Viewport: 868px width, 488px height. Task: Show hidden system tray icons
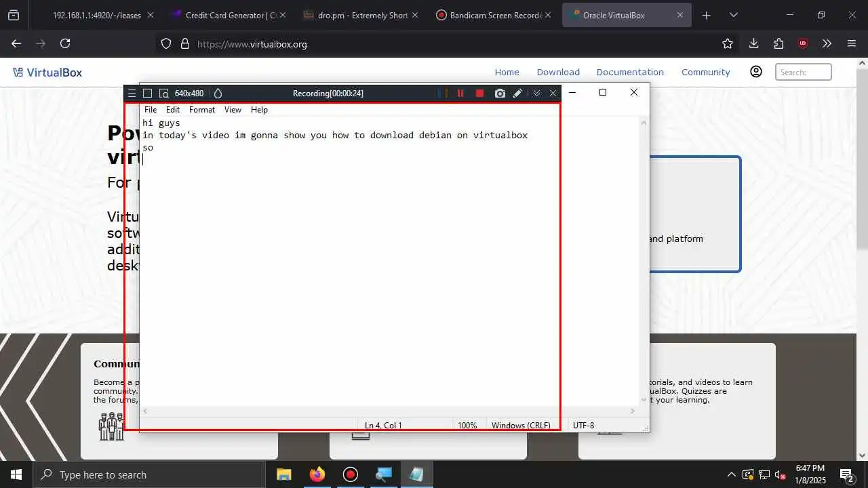click(x=731, y=474)
